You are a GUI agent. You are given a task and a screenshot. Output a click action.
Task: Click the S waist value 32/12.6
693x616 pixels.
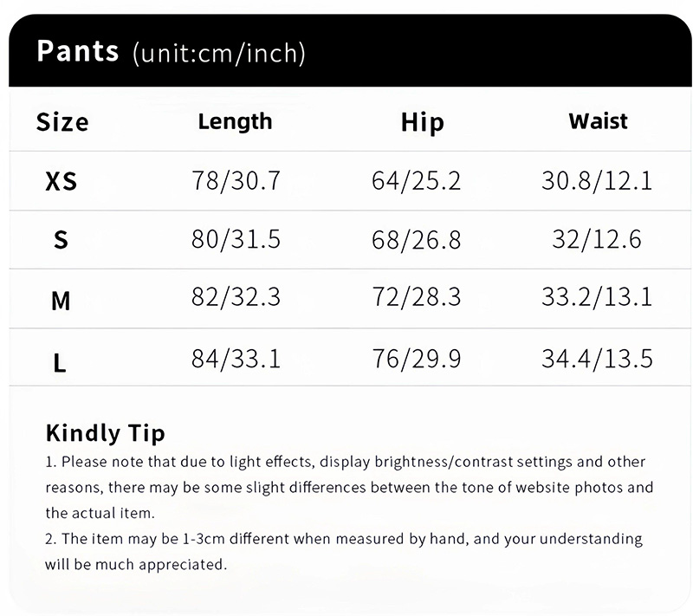(597, 240)
